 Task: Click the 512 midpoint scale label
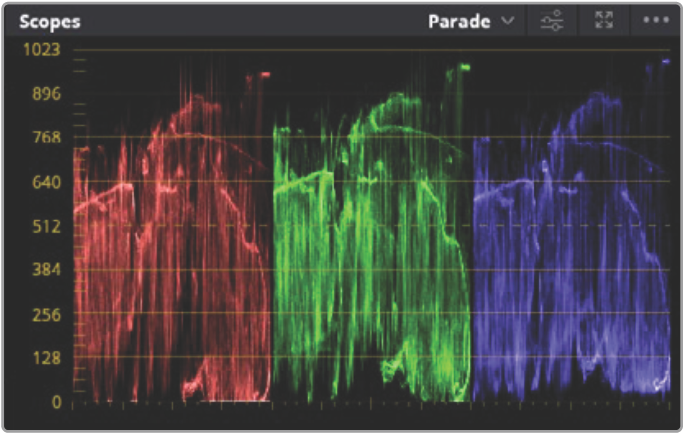click(46, 226)
